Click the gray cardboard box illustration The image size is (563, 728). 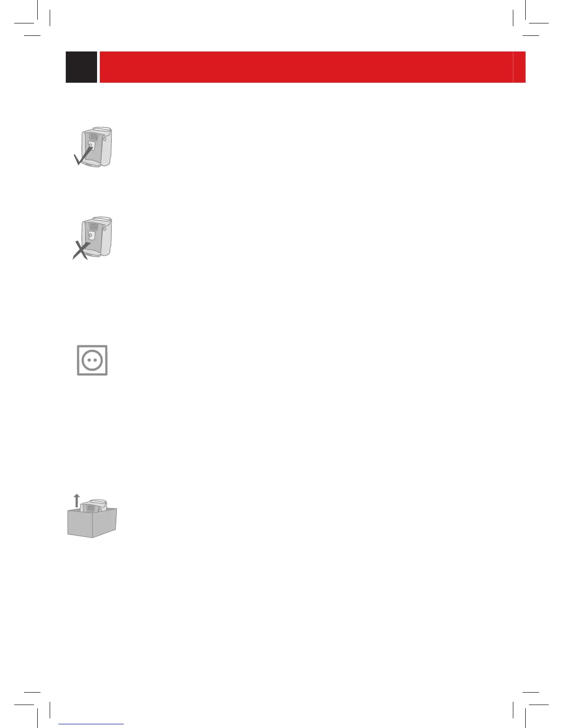point(92,523)
